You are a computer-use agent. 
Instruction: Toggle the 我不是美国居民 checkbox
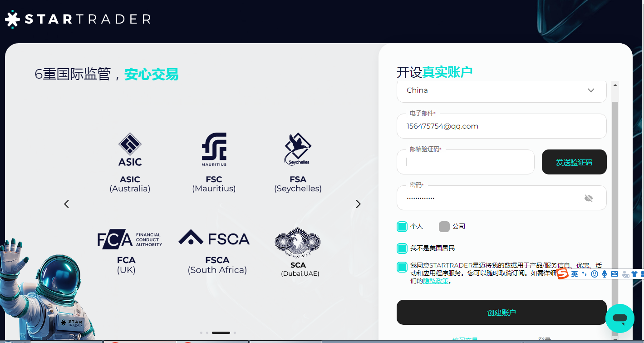402,248
